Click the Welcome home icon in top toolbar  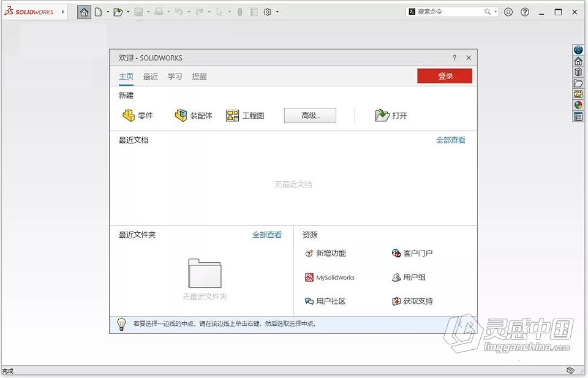click(85, 12)
